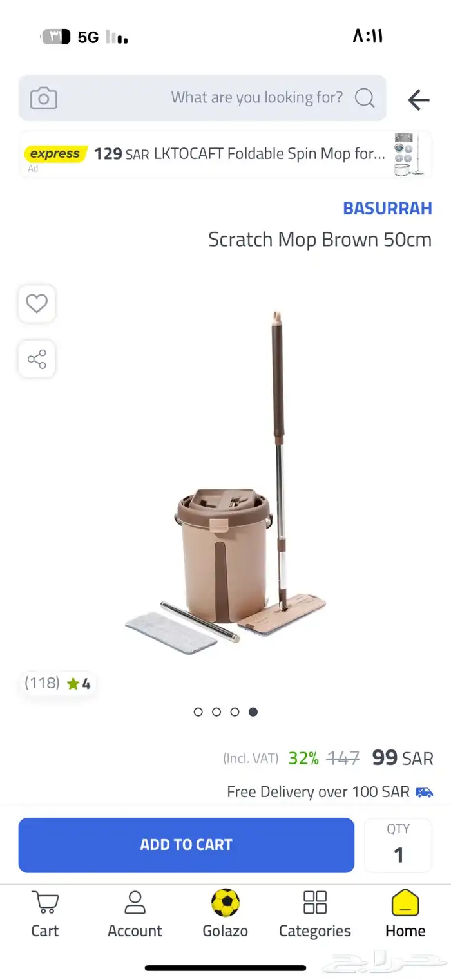Share the product via share icon
Image resolution: width=451 pixels, height=980 pixels.
pos(37,359)
